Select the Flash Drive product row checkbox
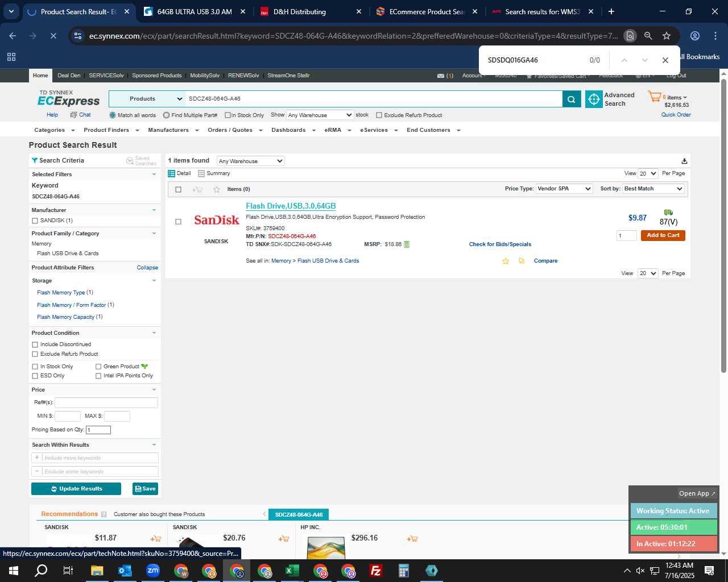728x582 pixels. point(178,222)
